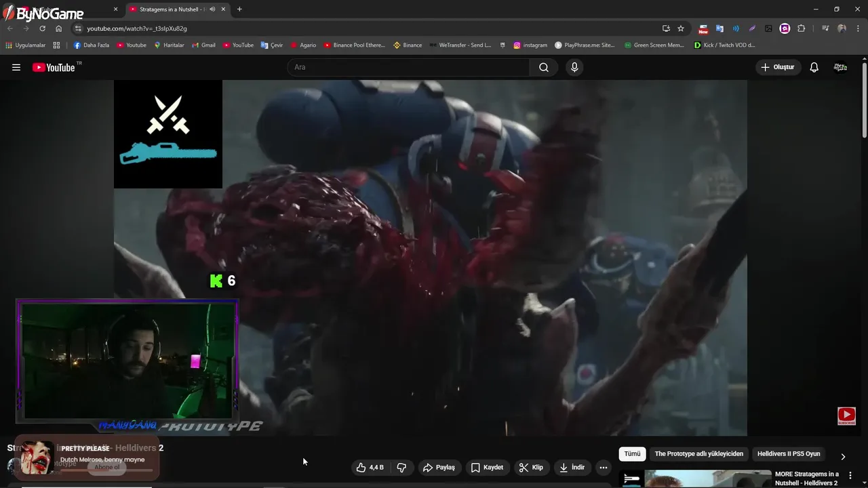Open the Gmail bookmark
This screenshot has width=868, height=488.
click(x=203, y=45)
